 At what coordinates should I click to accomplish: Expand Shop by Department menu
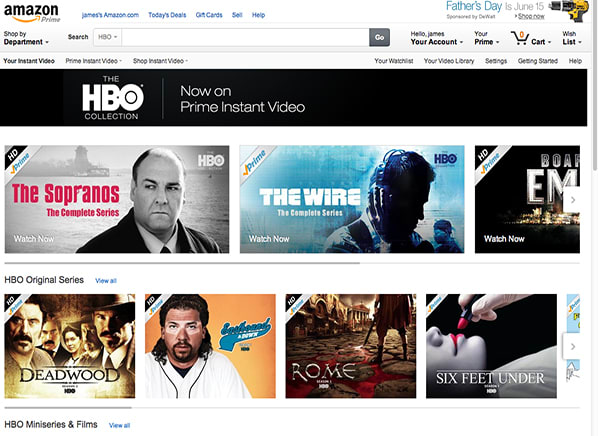pos(26,38)
